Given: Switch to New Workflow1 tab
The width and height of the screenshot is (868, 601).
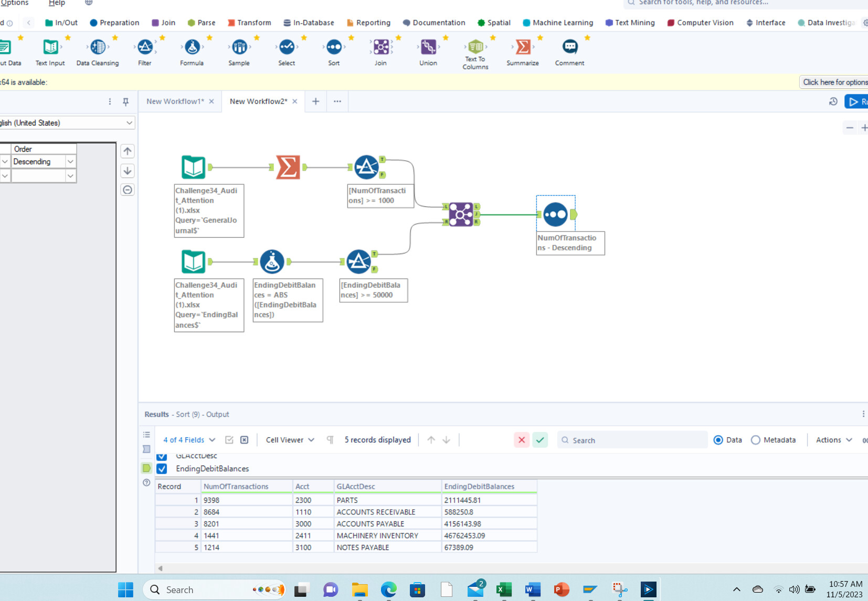Looking at the screenshot, I should click(x=175, y=101).
